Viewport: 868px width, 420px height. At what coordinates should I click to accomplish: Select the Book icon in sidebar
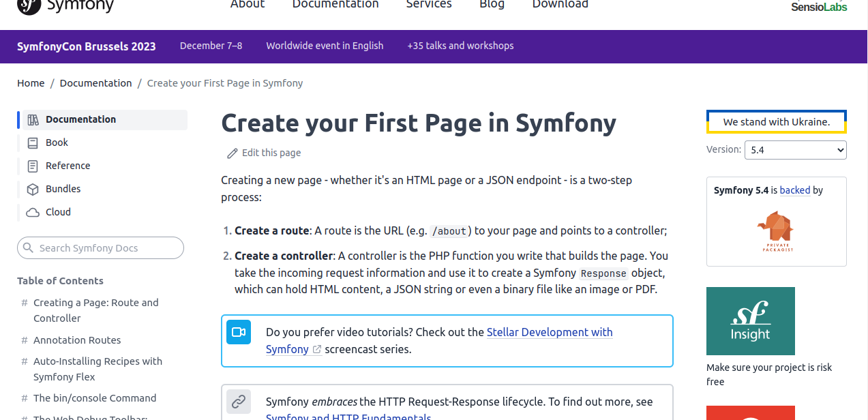pyautogui.click(x=33, y=143)
